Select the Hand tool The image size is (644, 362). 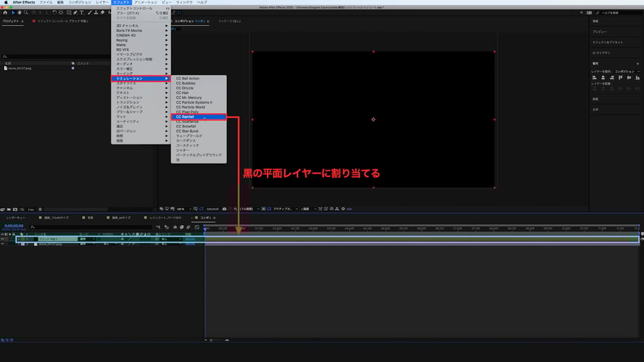click(x=19, y=12)
